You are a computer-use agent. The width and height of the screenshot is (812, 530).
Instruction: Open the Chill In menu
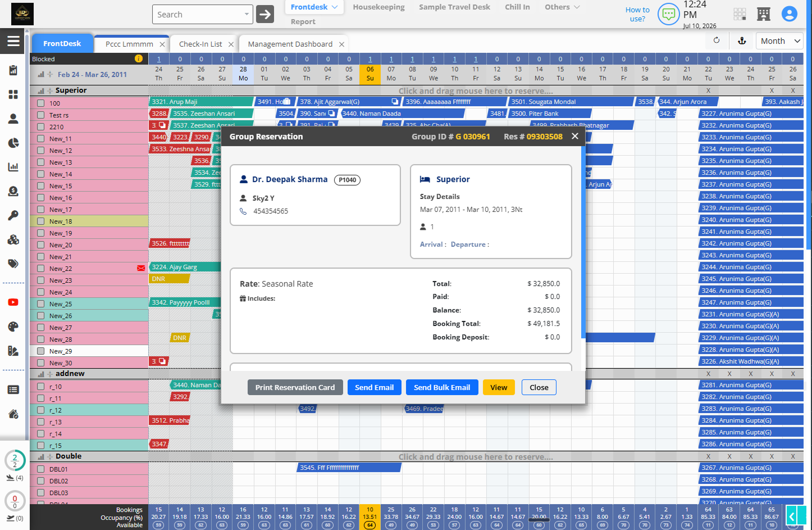[517, 7]
